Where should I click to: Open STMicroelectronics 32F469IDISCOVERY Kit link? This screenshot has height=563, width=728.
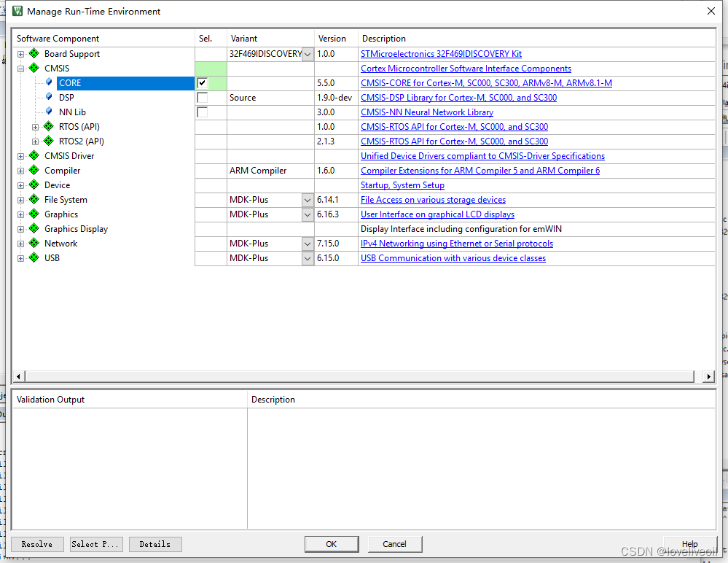point(441,54)
